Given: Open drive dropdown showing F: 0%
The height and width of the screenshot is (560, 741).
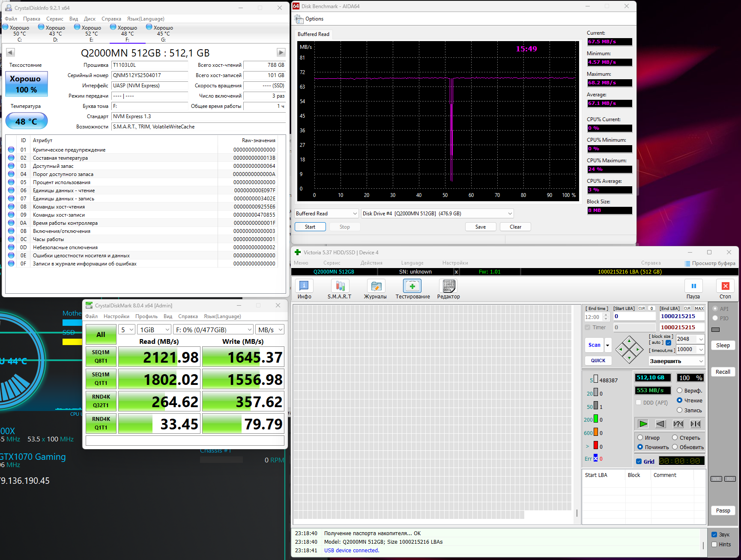Looking at the screenshot, I should pos(214,330).
